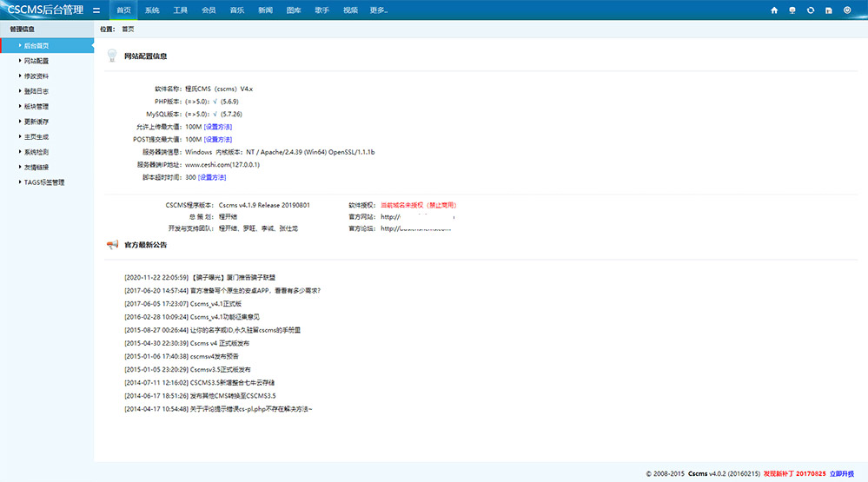The height and width of the screenshot is (482, 868).
Task: Click the lightbulb icon beside 网站配置信息
Action: [x=111, y=56]
